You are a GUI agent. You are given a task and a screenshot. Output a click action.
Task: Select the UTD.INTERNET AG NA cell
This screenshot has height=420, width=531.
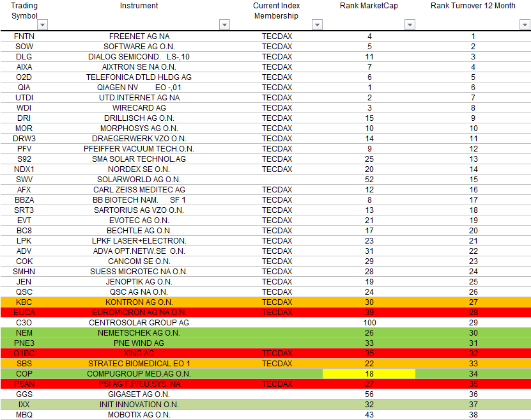tap(139, 98)
